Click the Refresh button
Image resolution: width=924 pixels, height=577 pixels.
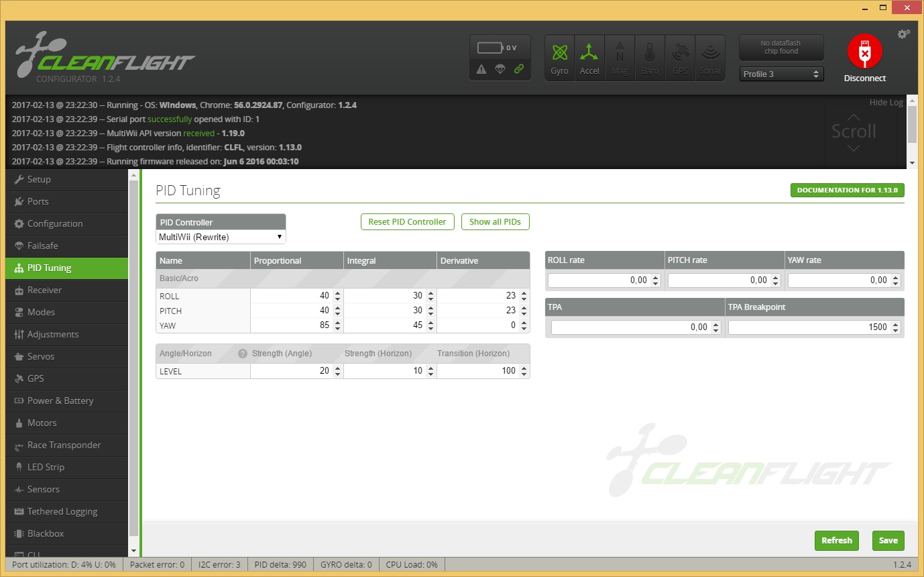[837, 541]
